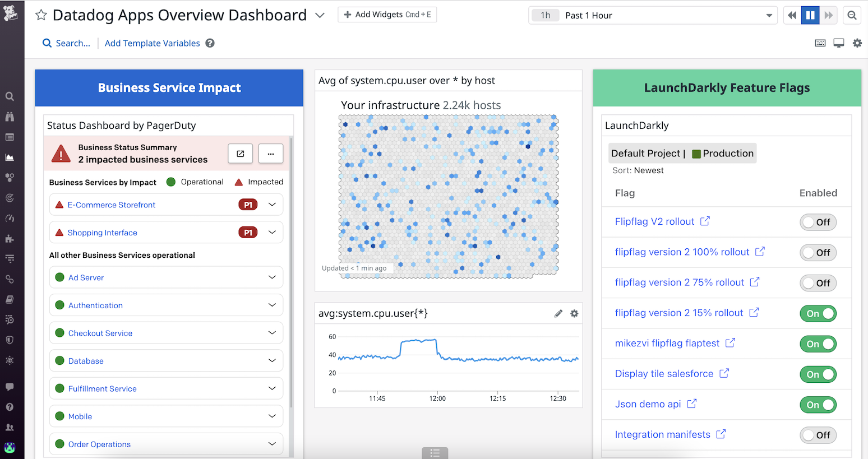Enter TV screen mode via monitor icon

click(839, 43)
